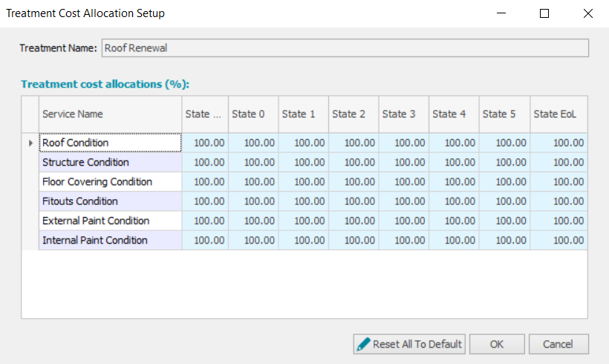The image size is (609, 364).
Task: Cancel the cost allocation setup
Action: click(558, 344)
